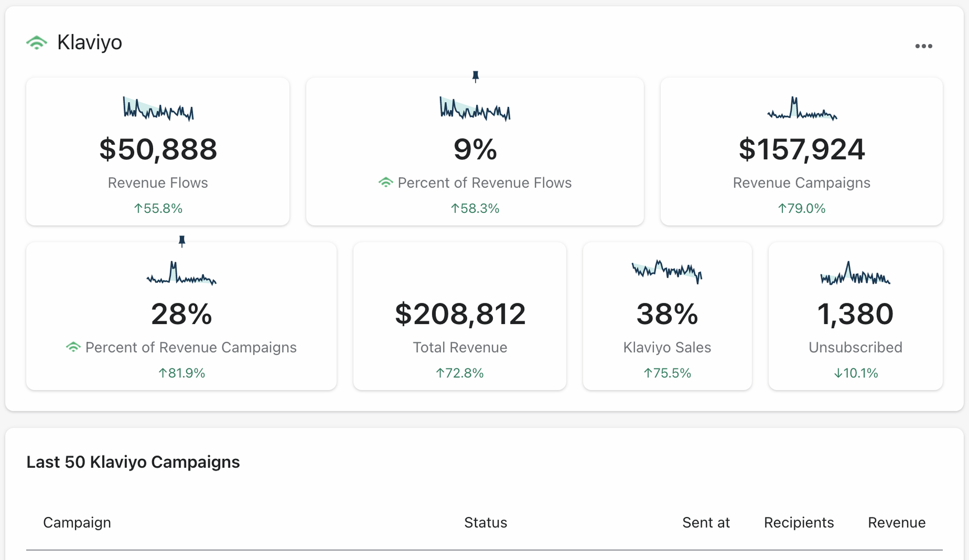Select the 1,380 Unsubscribed value
The width and height of the screenshot is (969, 560).
[855, 314]
